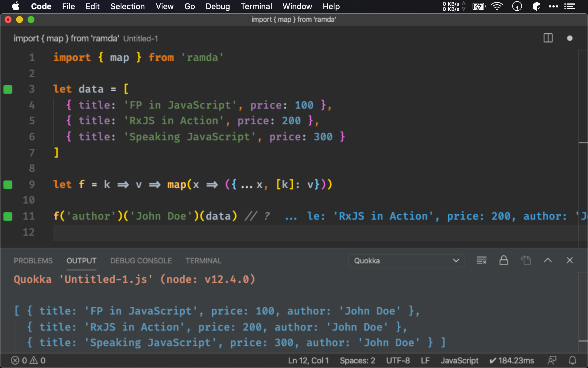Click the hexagon app icon in menu bar
This screenshot has width=588, height=368.
point(536,6)
